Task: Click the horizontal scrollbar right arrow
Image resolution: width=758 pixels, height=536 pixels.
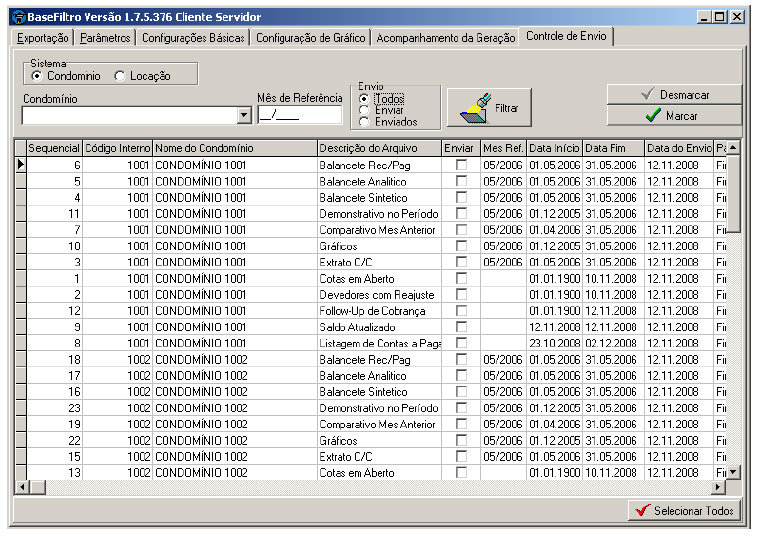Action: tap(717, 487)
